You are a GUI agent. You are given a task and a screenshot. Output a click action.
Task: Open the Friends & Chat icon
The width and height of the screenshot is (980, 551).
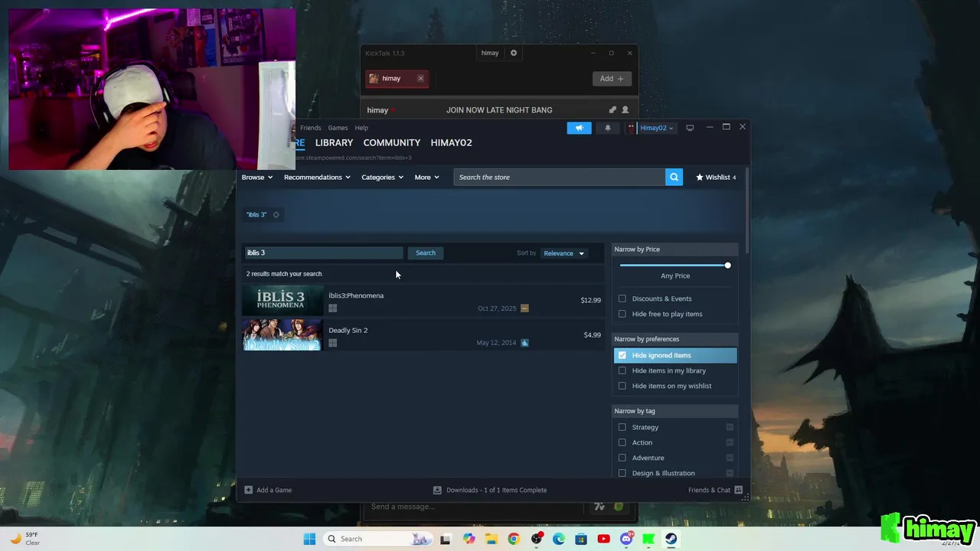(x=738, y=490)
